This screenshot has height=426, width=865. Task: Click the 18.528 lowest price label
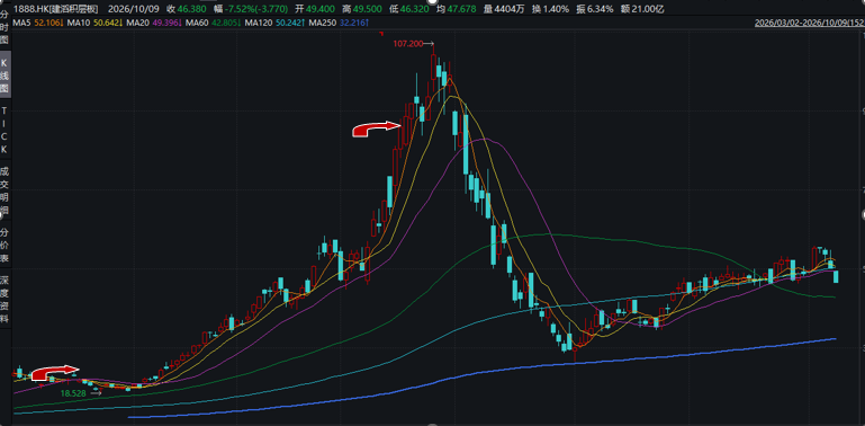[74, 393]
